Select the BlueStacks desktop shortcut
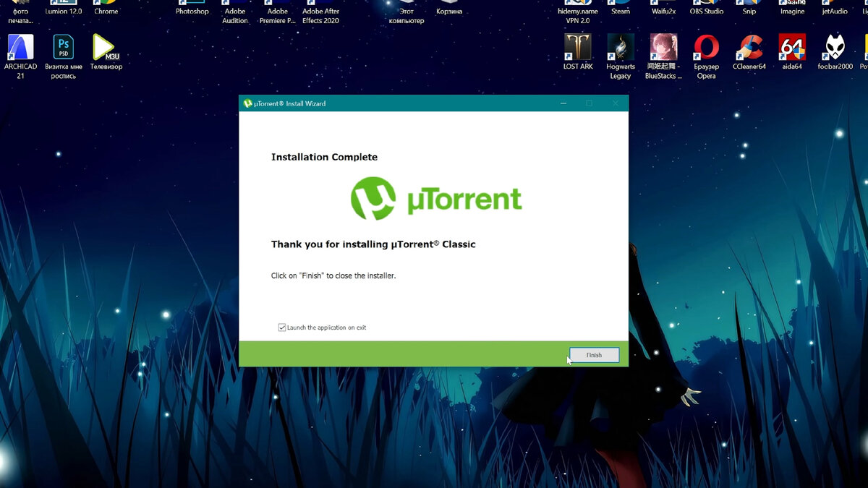 663,56
